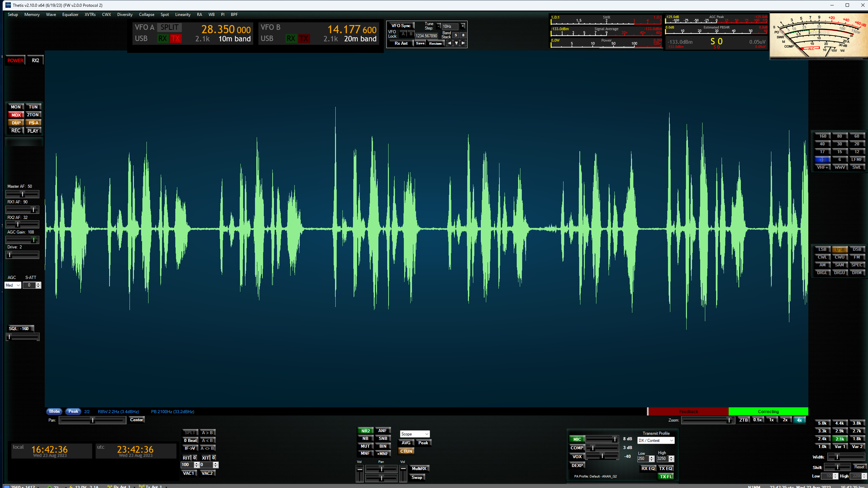Start recording with REC
Screen dimensions: 868x488
16,130
